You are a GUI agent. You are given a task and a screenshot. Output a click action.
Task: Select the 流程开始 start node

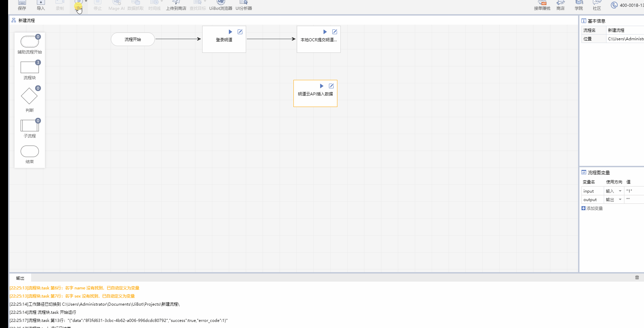(133, 39)
